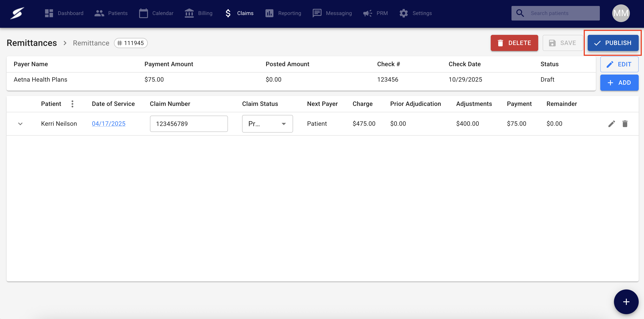Click the search magnifier icon
Viewport: 644px width, 319px height.
point(520,13)
